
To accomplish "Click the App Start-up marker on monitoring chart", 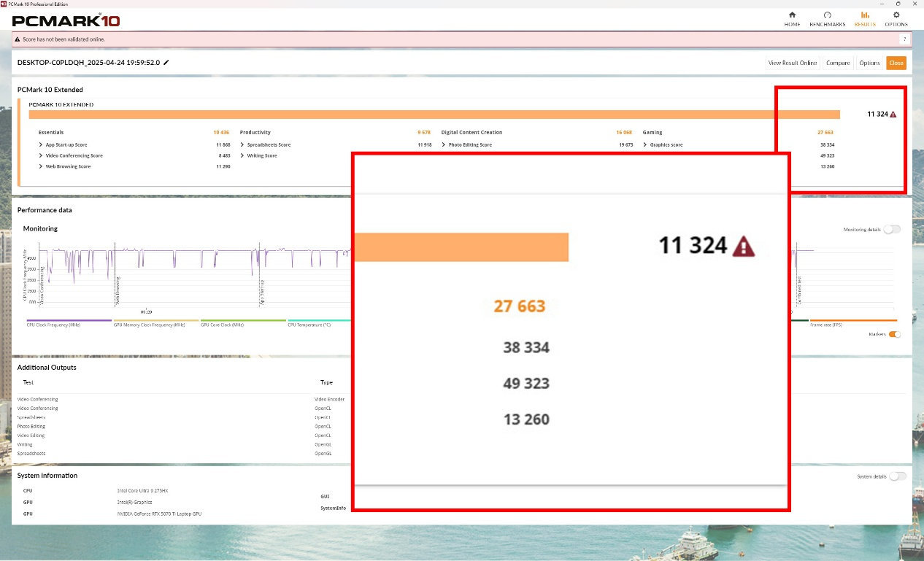I will pyautogui.click(x=263, y=290).
